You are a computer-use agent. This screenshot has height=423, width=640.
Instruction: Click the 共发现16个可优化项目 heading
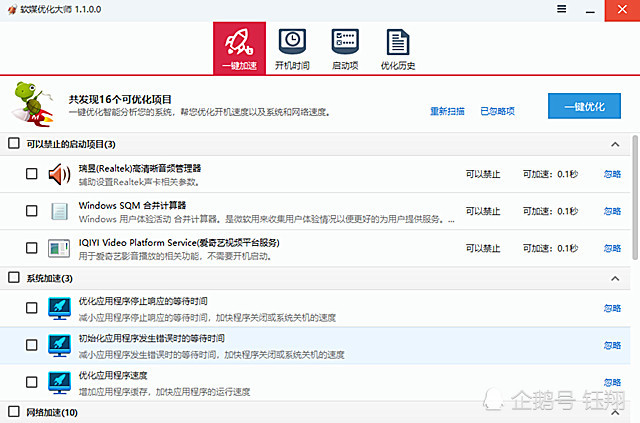coord(120,99)
